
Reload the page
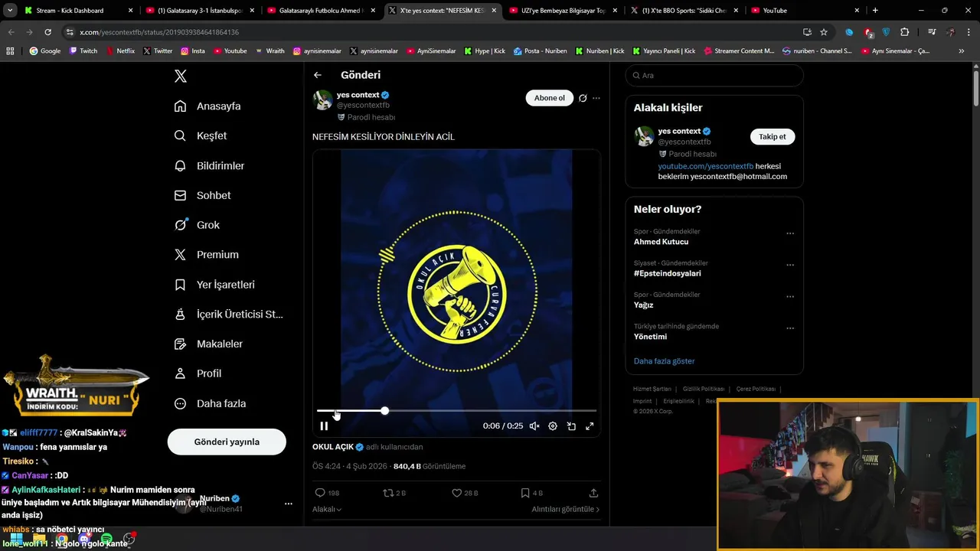click(x=47, y=32)
